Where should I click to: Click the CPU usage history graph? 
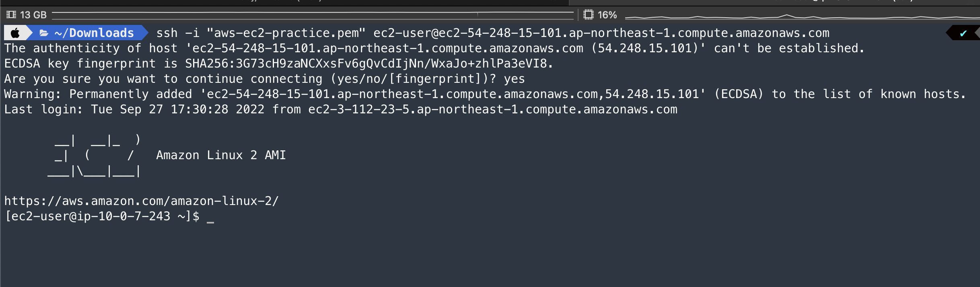click(x=801, y=16)
